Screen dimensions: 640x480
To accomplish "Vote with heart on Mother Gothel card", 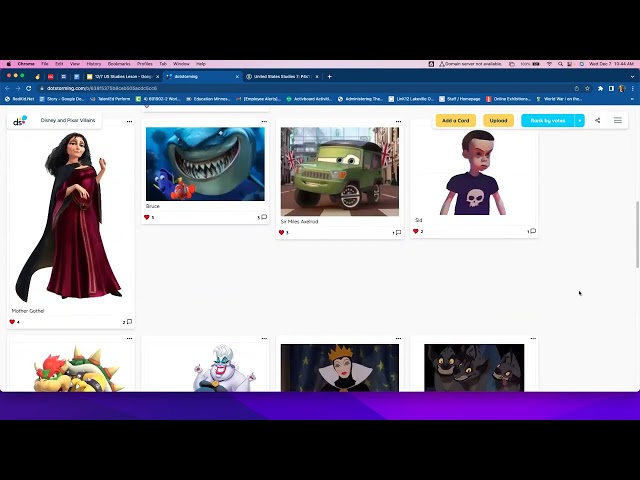I will click(12, 322).
